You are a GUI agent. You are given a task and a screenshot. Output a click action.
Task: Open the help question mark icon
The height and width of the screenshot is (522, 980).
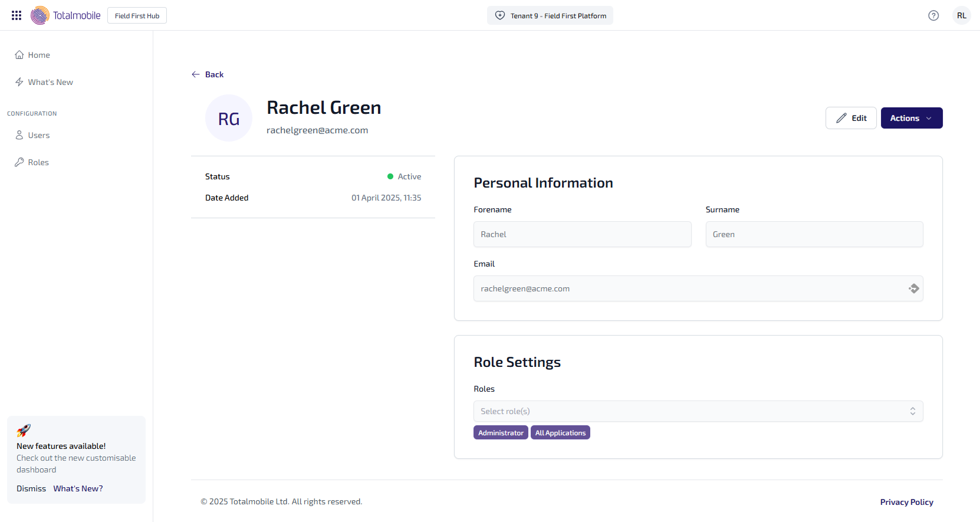click(x=933, y=15)
